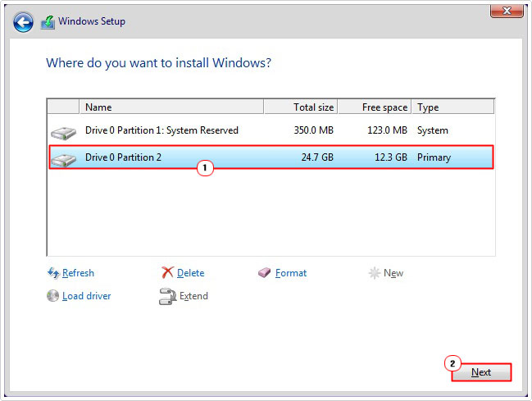Click the Windows Setup title icon
The image size is (532, 401).
[48, 22]
